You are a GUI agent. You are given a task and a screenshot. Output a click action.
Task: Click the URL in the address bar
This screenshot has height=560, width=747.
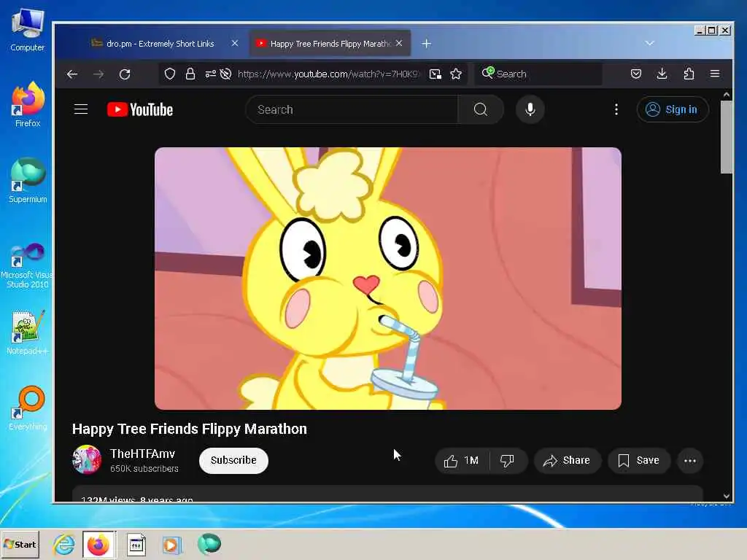point(328,74)
